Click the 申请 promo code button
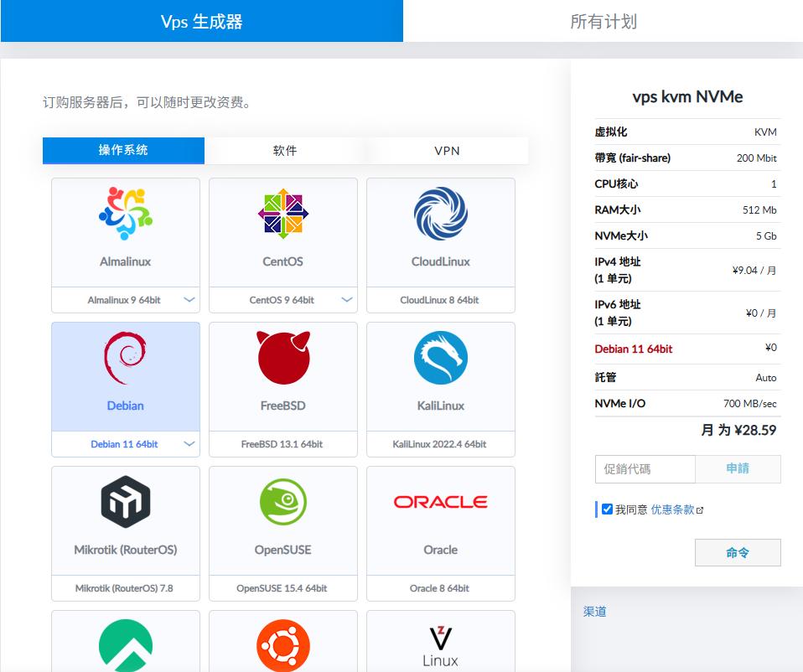803x672 pixels. click(x=738, y=469)
